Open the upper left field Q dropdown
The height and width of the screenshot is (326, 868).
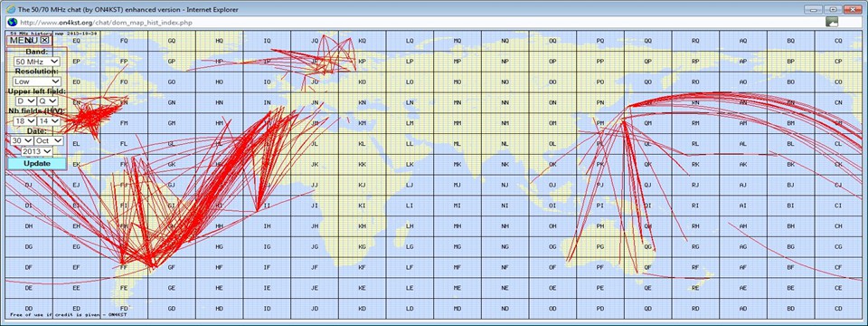point(48,101)
